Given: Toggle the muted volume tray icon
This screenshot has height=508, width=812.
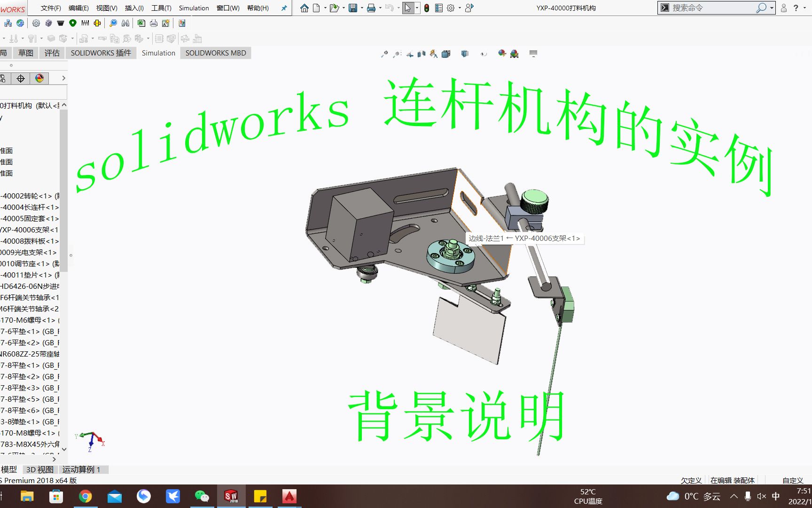Looking at the screenshot, I should click(761, 496).
